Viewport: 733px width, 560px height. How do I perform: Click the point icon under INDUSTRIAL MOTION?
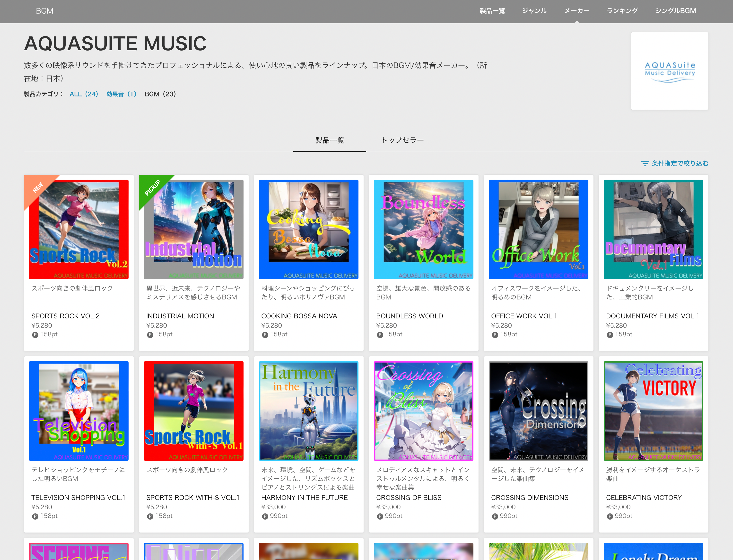150,335
